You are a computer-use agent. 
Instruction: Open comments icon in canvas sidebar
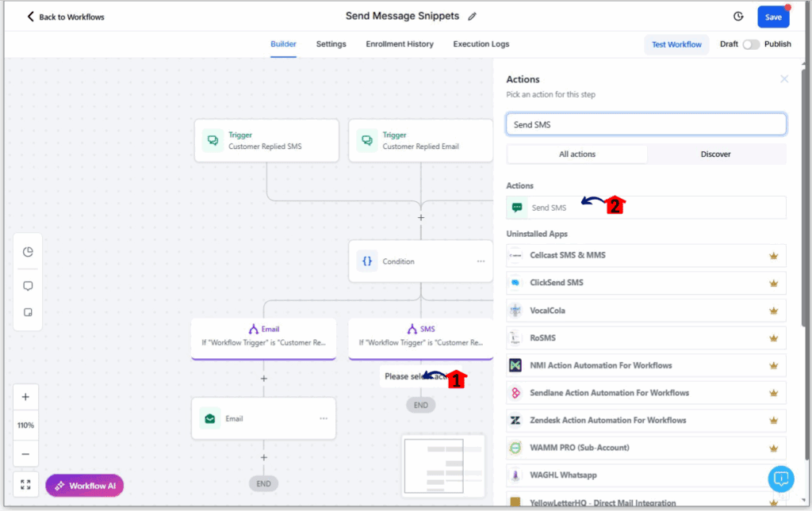[28, 286]
